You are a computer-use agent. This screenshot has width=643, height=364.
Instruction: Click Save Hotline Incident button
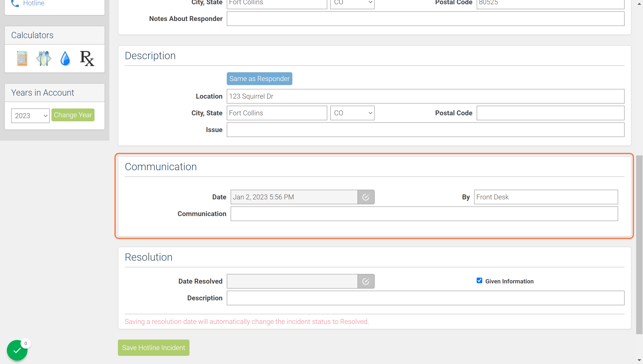pyautogui.click(x=153, y=347)
